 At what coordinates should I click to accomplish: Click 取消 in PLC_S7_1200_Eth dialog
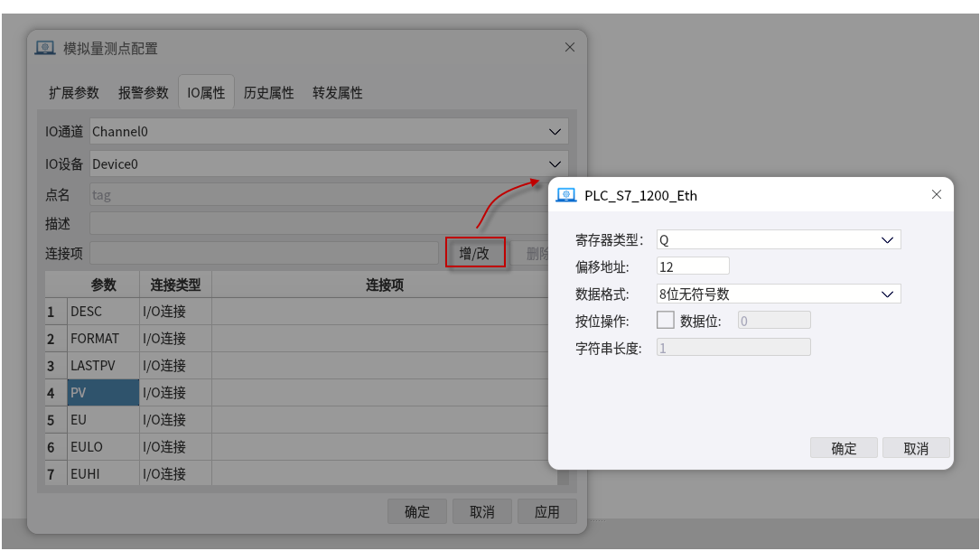916,448
